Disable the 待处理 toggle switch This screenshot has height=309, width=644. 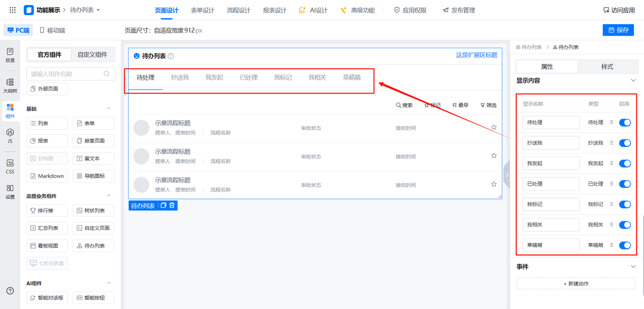[x=624, y=122]
